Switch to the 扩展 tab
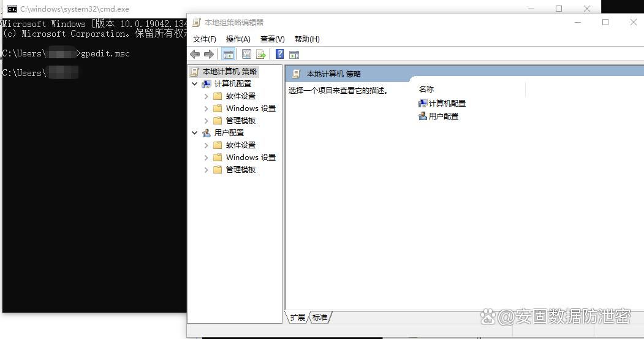 coord(297,317)
